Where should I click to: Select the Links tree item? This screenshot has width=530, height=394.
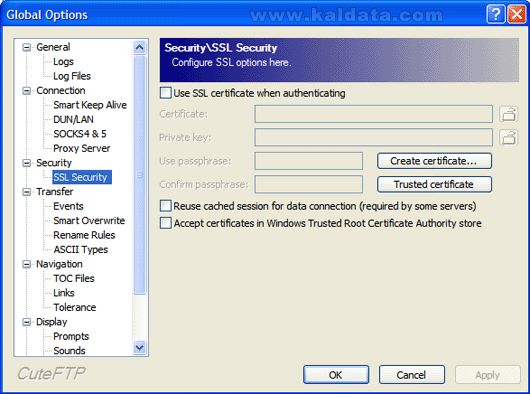tap(64, 293)
